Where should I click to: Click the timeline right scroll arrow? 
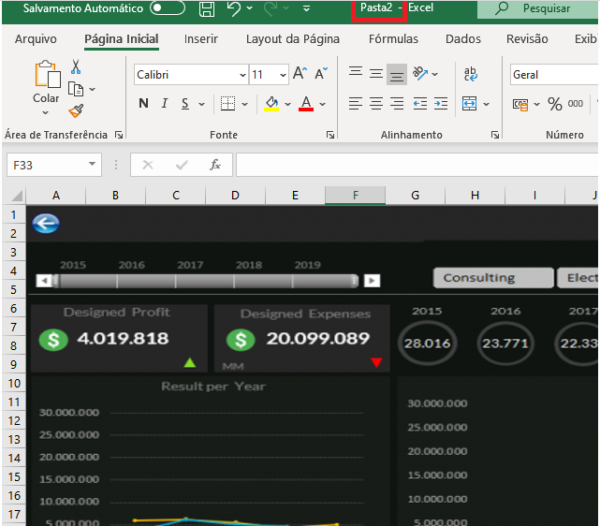click(x=372, y=281)
